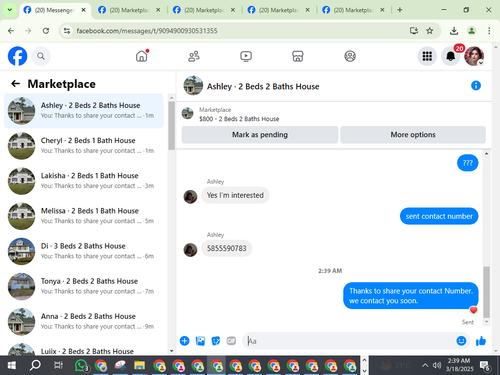Bookmark this page star icon
This screenshot has width=500, height=375.
tap(429, 31)
